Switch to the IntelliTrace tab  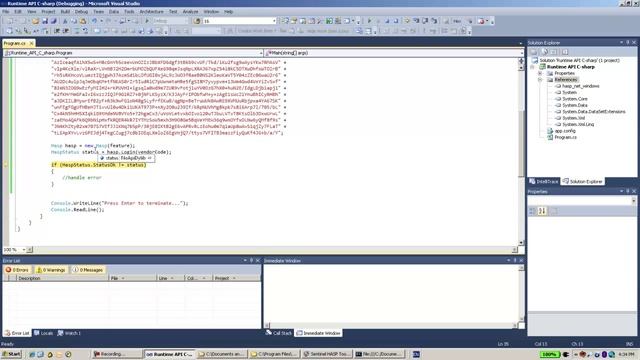544,181
